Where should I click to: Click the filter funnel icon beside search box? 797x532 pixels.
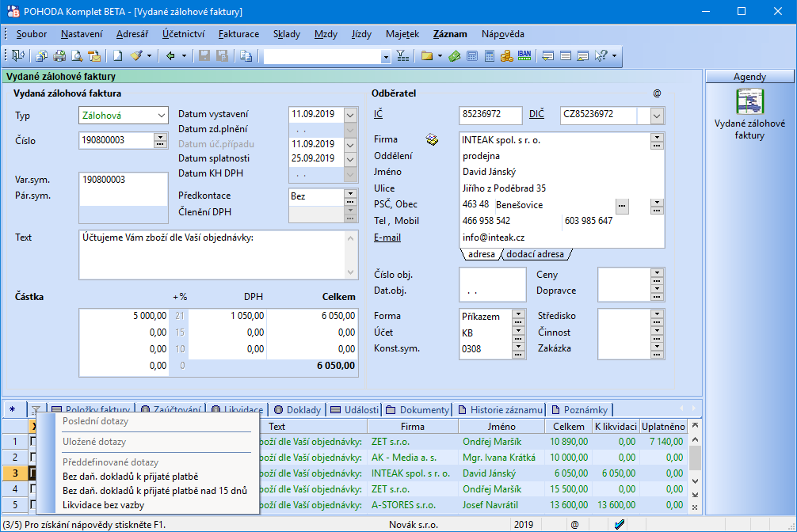(x=402, y=56)
